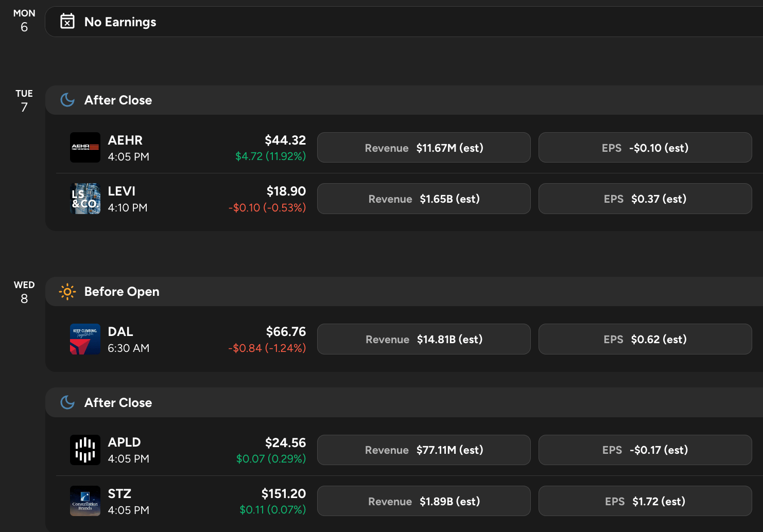Click DAL's change -$0.84 (-1.24%)
The image size is (763, 532).
click(x=267, y=348)
